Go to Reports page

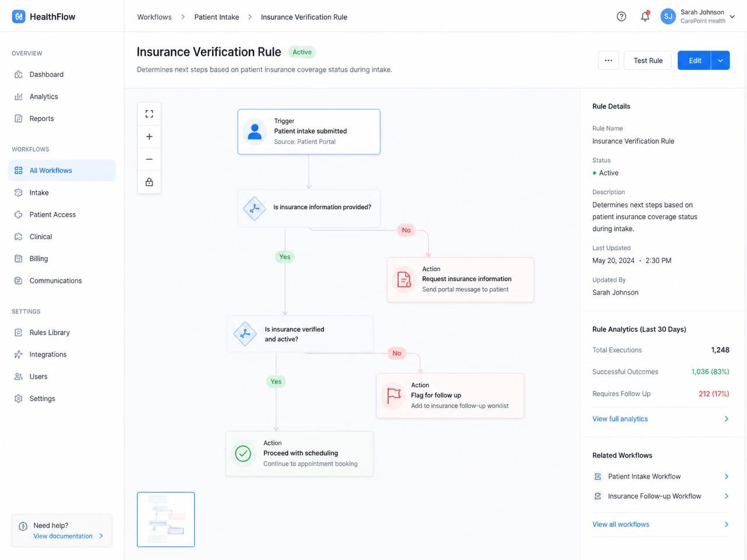click(62, 118)
